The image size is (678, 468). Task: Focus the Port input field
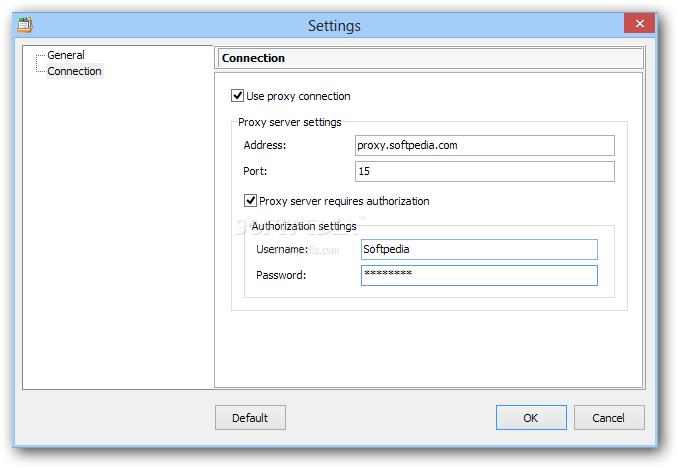[484, 171]
